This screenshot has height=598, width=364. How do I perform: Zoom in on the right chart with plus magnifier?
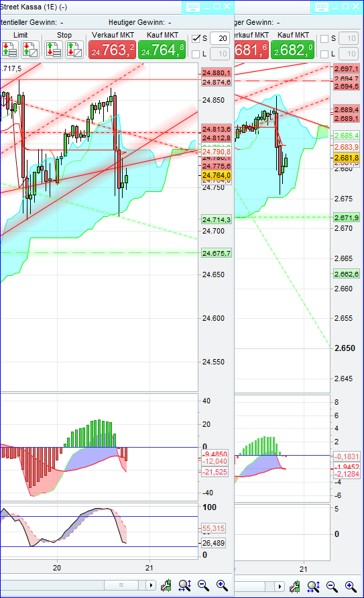point(351,586)
